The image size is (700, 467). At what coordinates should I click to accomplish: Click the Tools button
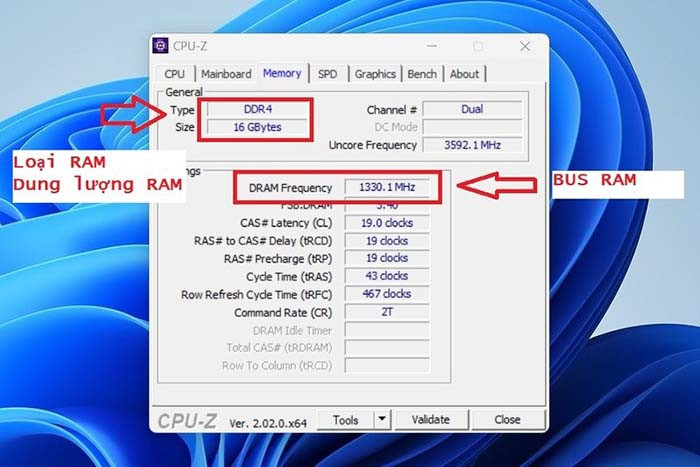(346, 420)
